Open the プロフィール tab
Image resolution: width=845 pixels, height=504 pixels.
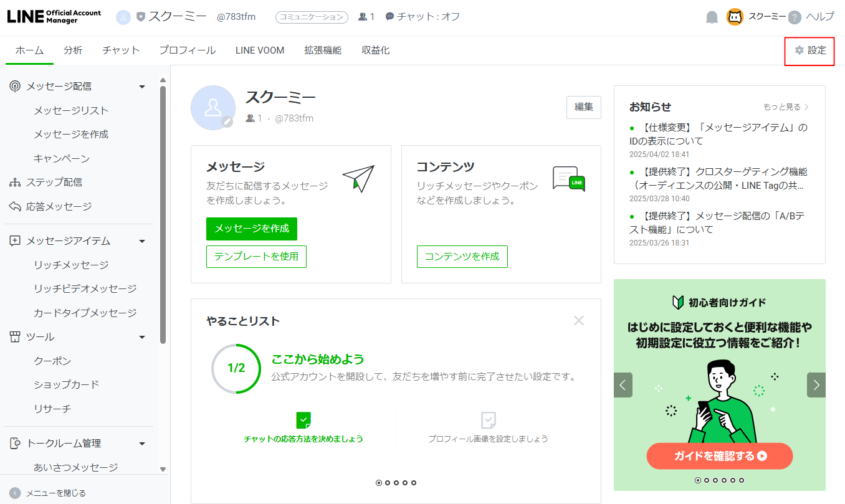click(x=187, y=50)
